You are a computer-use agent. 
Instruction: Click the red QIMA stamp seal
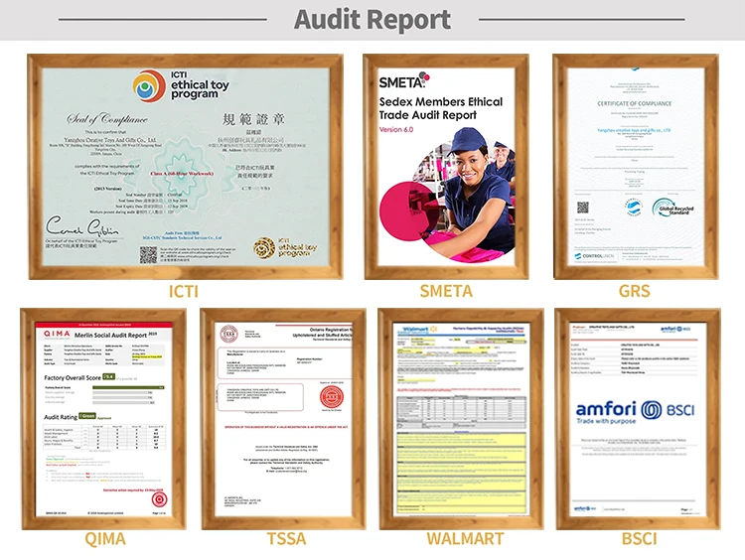(x=159, y=499)
